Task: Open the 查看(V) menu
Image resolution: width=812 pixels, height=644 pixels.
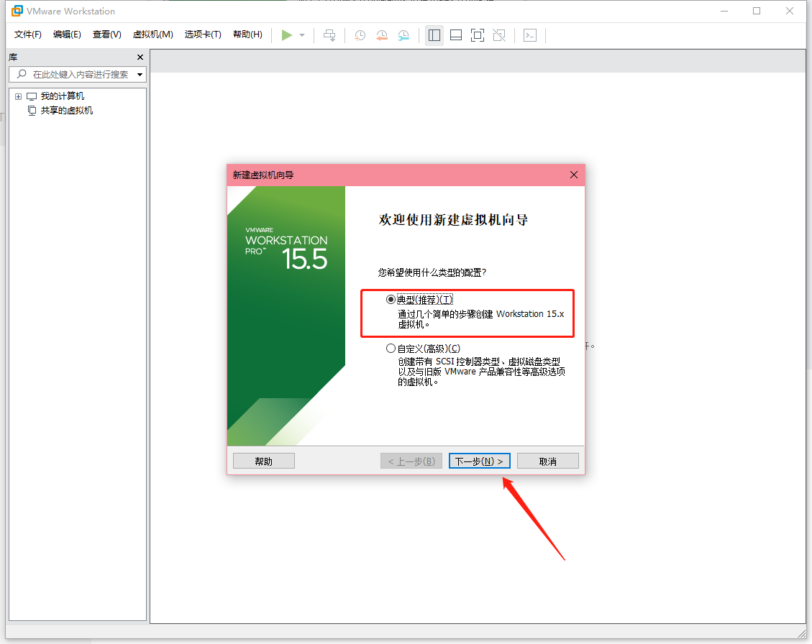Action: click(x=106, y=34)
